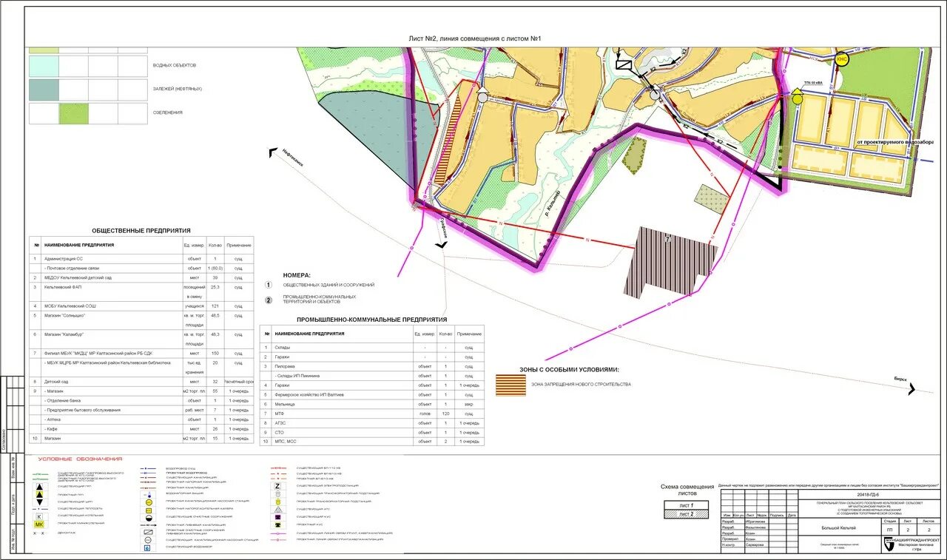This screenshot has height=560, width=947.
Task: Click the Фермерское хозяйство ИП Валтиев row
Action: 372,394
